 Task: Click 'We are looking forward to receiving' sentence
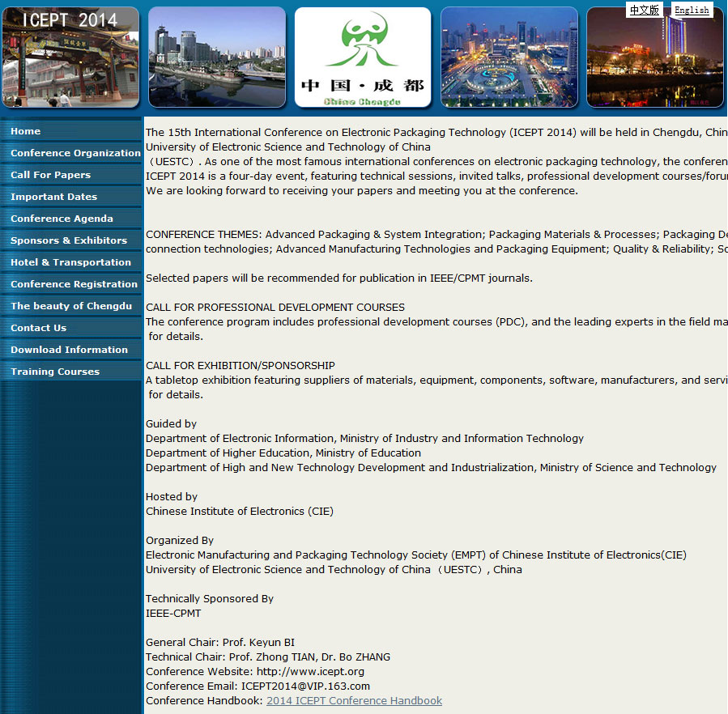(362, 191)
